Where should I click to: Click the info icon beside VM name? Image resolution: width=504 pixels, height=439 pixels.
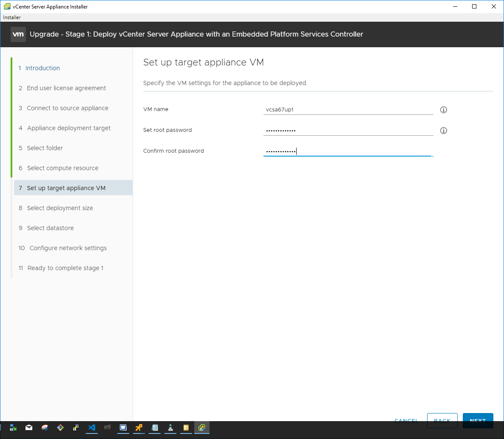[444, 110]
